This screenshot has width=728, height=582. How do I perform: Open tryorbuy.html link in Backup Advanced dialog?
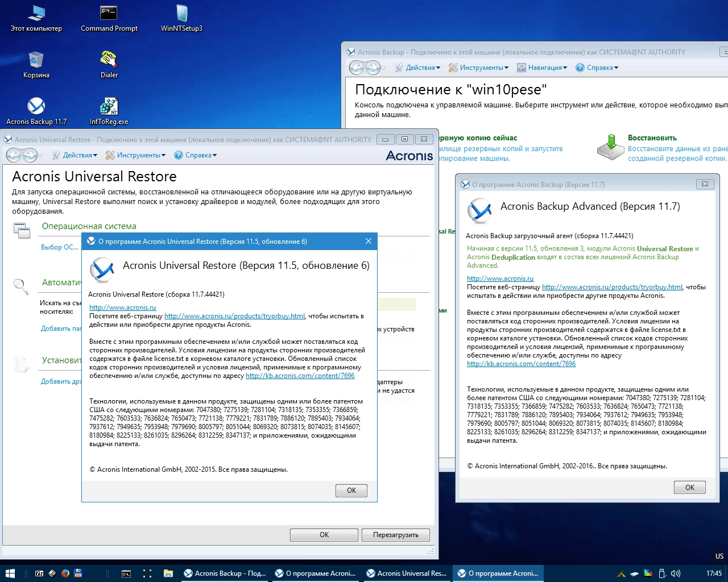coord(612,287)
